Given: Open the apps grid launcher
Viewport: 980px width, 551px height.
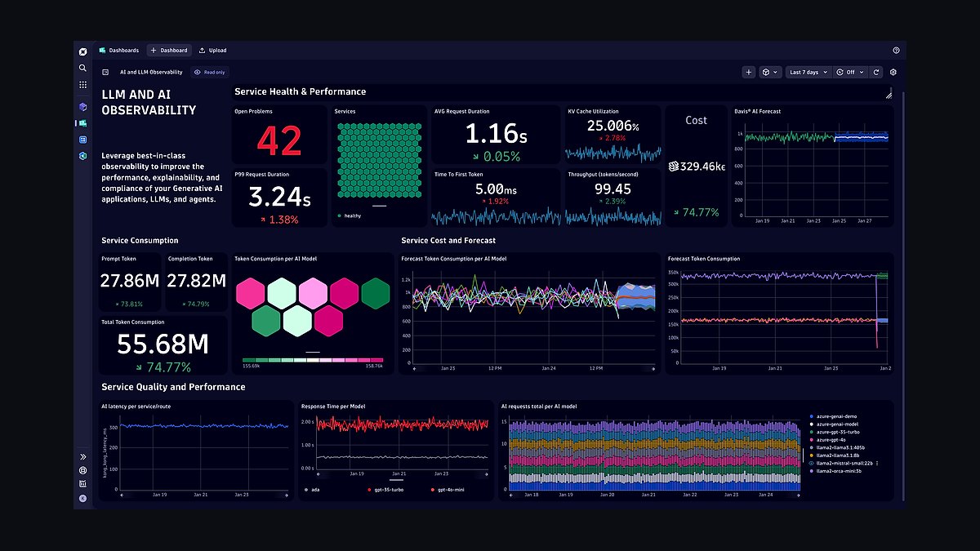Looking at the screenshot, I should tap(82, 84).
